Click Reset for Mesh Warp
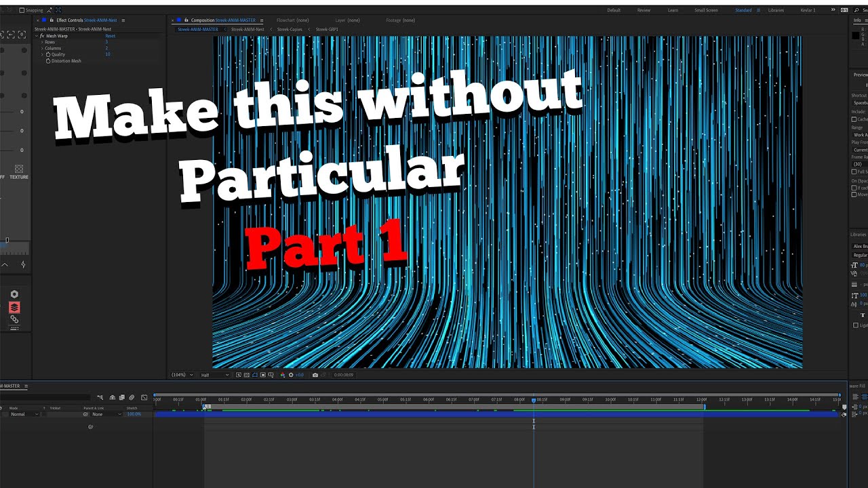Viewport: 868px width, 488px height. click(x=110, y=36)
